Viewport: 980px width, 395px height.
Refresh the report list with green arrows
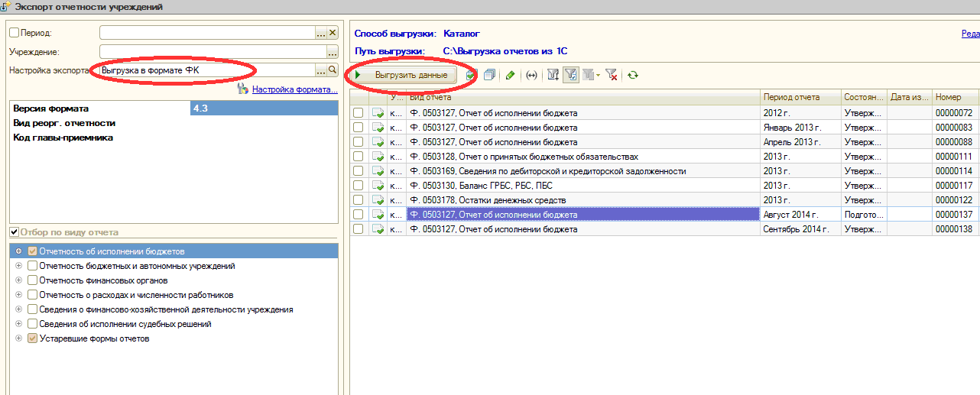[632, 75]
